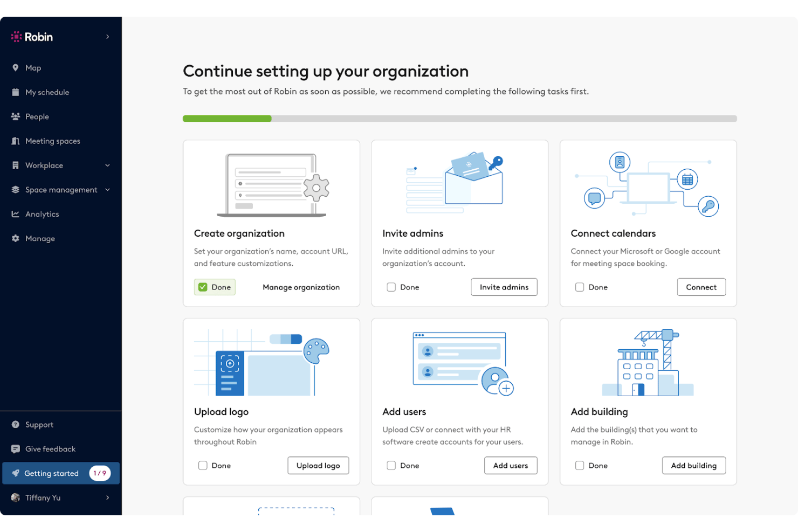Click the Create organization card title
798x532 pixels.
[239, 233]
